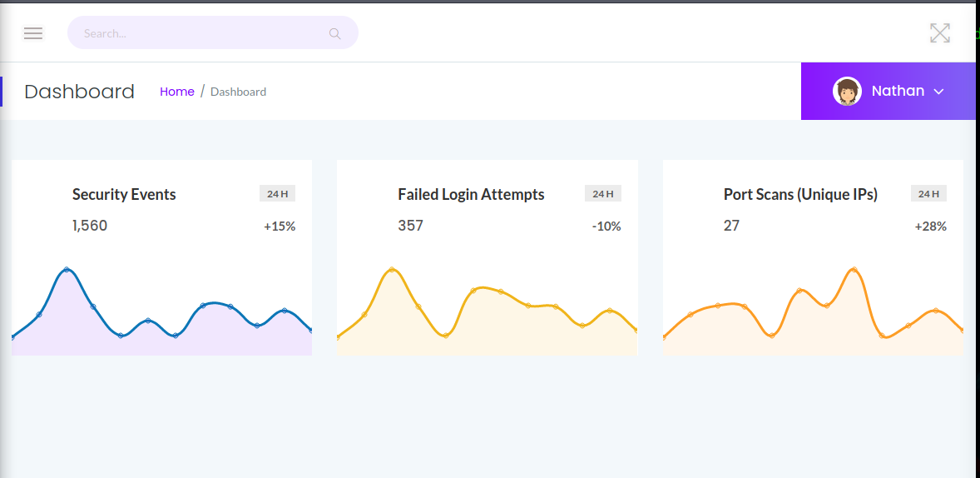Image resolution: width=980 pixels, height=478 pixels.
Task: Click the +28% port scans change value
Action: tap(930, 227)
